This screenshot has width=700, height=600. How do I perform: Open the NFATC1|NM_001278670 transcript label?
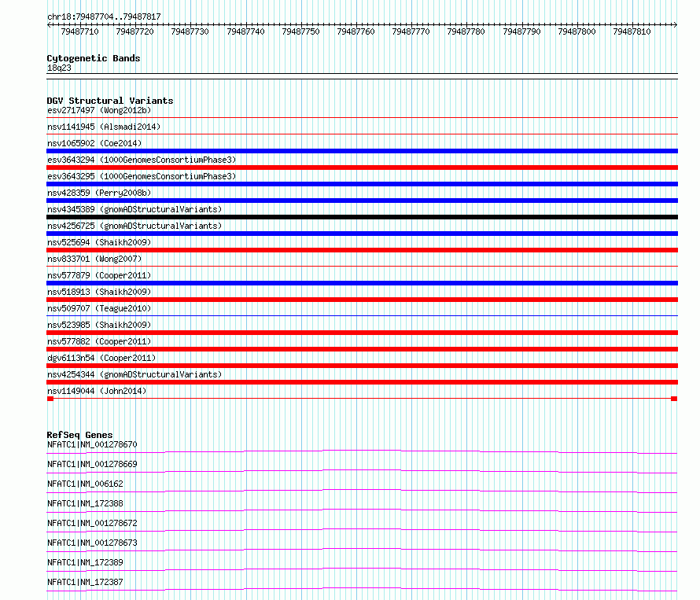click(x=92, y=444)
